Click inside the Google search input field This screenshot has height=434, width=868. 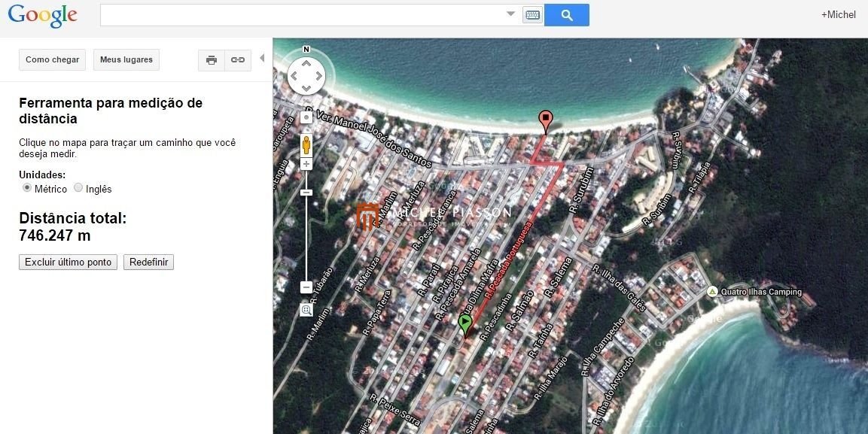point(301,15)
